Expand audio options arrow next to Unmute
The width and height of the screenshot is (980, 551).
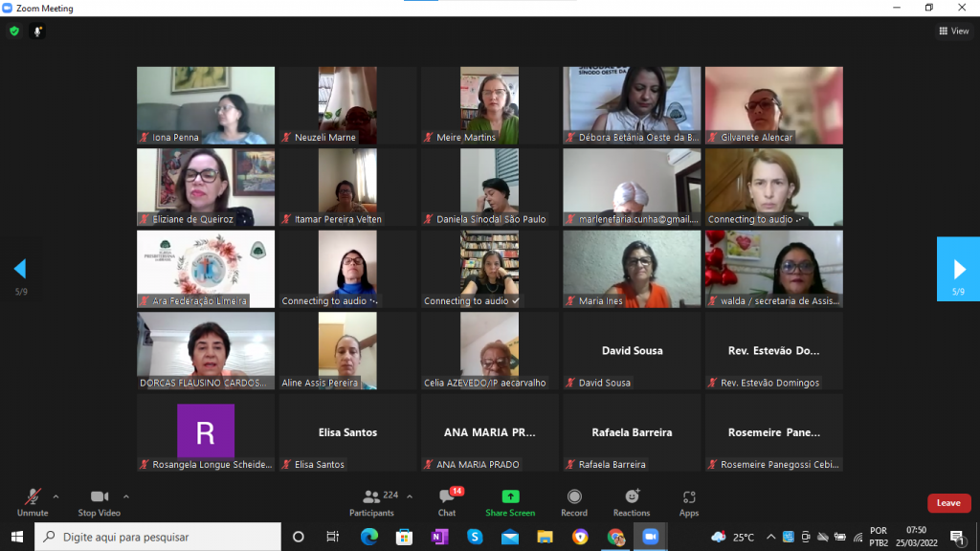pos(56,496)
